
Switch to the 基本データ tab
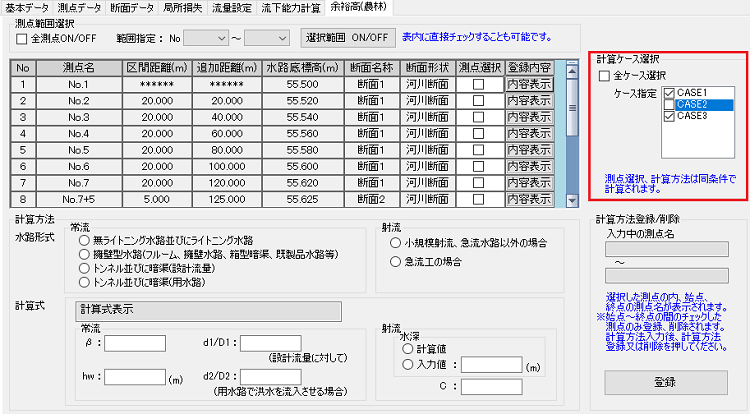(26, 7)
